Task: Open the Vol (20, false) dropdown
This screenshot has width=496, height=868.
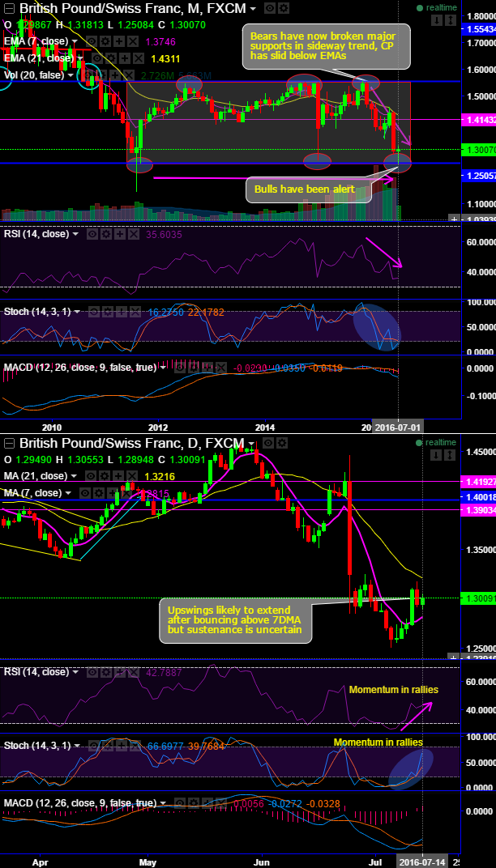Action: [x=73, y=74]
